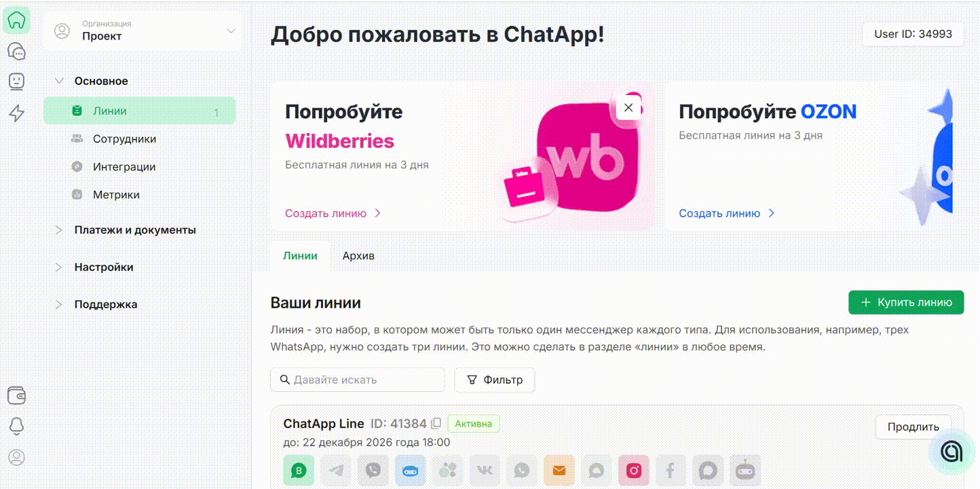Select the Instagram messenger icon
This screenshot has width=980, height=489.
point(634,470)
